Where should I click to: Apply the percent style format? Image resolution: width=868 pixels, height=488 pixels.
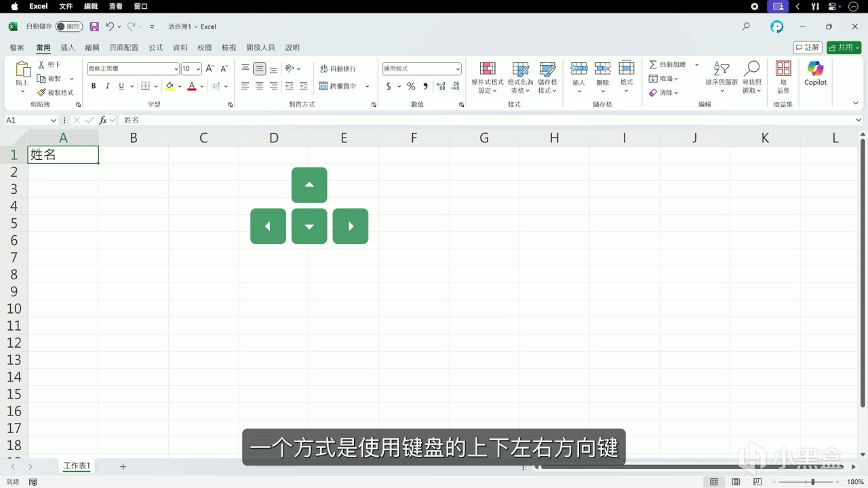pos(411,86)
